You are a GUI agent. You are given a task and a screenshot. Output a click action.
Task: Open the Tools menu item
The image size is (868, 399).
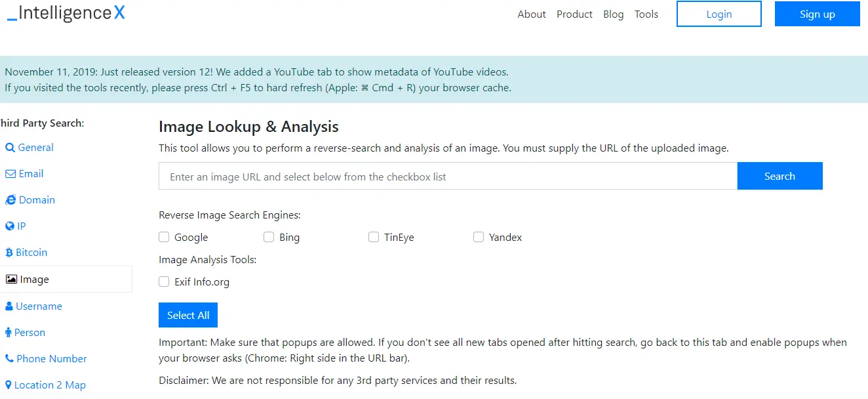[646, 14]
